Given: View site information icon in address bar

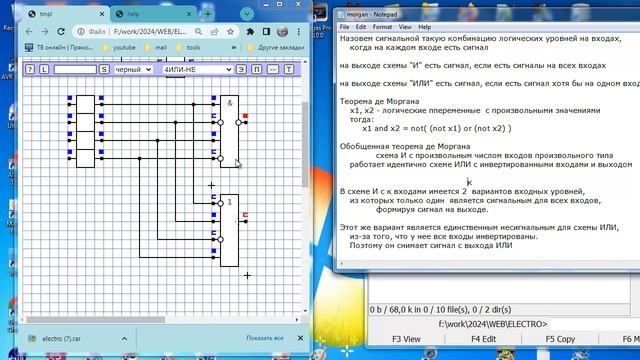Looking at the screenshot, I should 81,31.
